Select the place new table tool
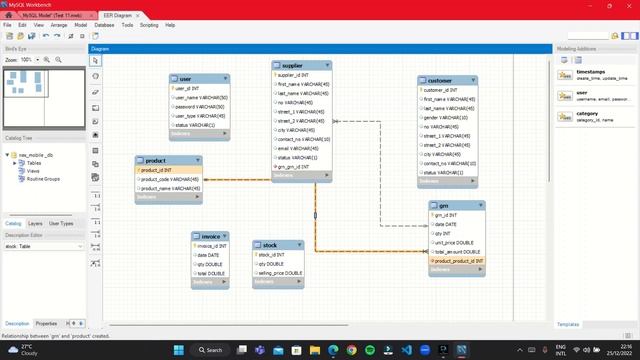 coord(96,151)
